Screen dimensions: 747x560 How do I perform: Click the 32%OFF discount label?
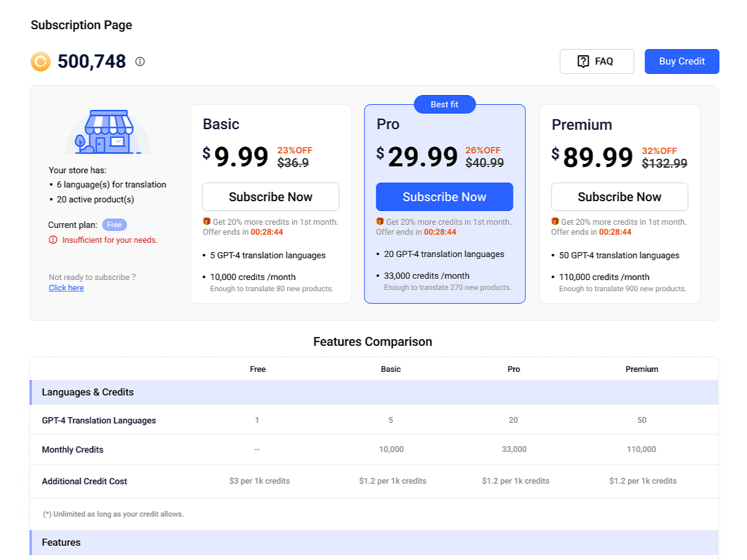[659, 151]
